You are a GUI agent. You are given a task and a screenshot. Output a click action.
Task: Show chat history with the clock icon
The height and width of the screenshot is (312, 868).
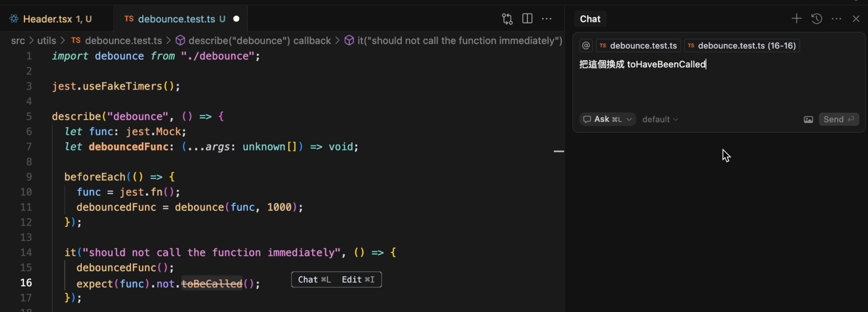816,19
